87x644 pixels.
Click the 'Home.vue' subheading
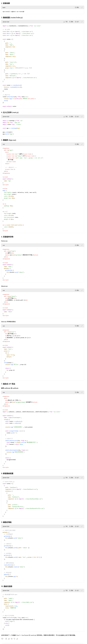coord(4,241)
